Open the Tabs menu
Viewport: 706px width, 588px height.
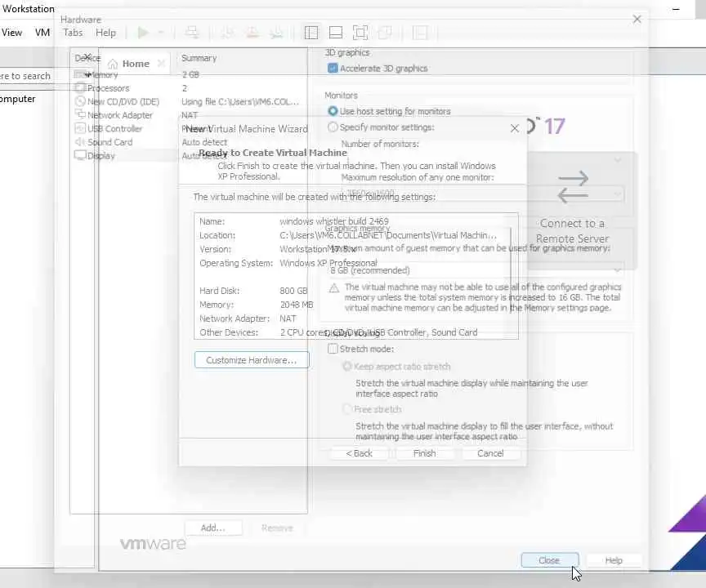pyautogui.click(x=73, y=33)
